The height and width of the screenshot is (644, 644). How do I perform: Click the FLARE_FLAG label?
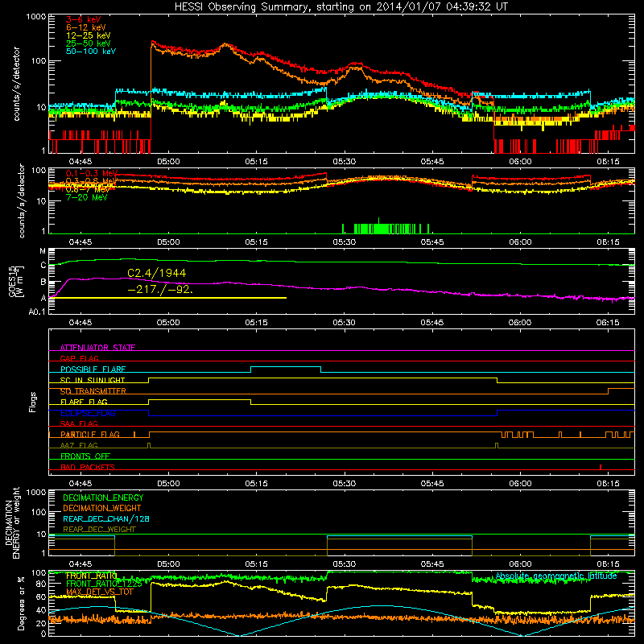click(84, 402)
